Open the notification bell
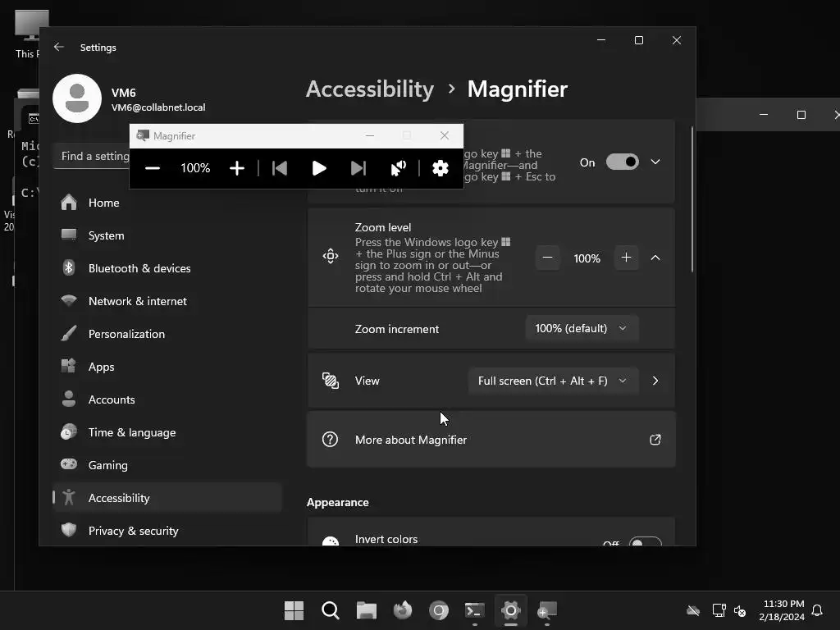The image size is (840, 630). point(817,610)
